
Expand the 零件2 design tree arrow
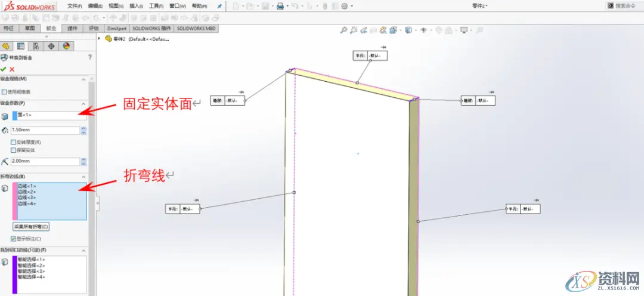tap(100, 39)
